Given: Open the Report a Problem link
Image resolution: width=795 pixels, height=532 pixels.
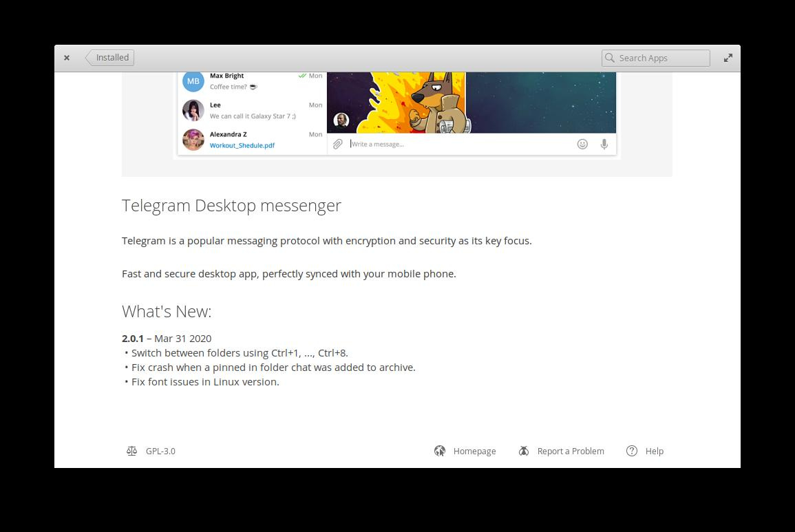Looking at the screenshot, I should pyautogui.click(x=571, y=451).
